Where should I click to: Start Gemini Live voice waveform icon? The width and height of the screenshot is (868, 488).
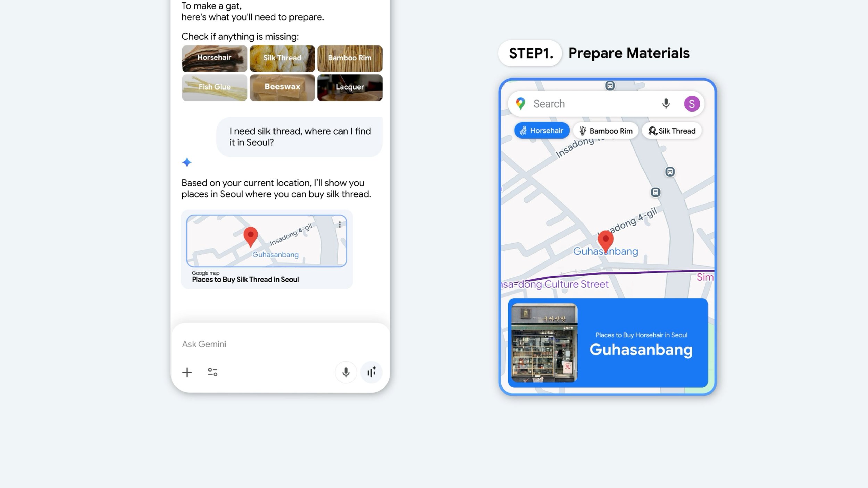pos(371,372)
